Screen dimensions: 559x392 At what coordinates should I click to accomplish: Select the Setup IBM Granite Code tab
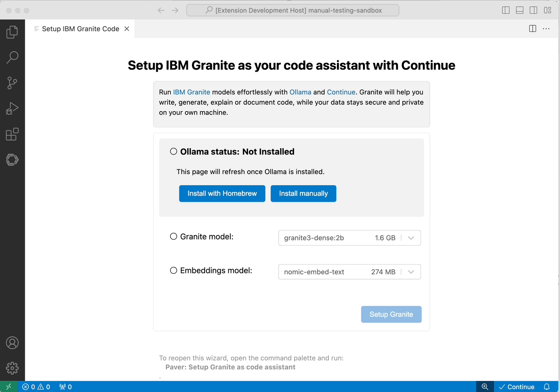pyautogui.click(x=80, y=29)
